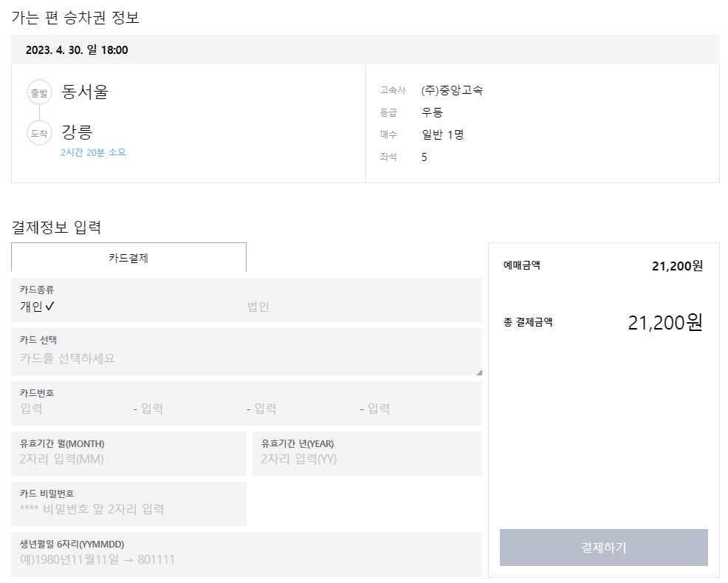Click grade value 우등

[x=432, y=112]
